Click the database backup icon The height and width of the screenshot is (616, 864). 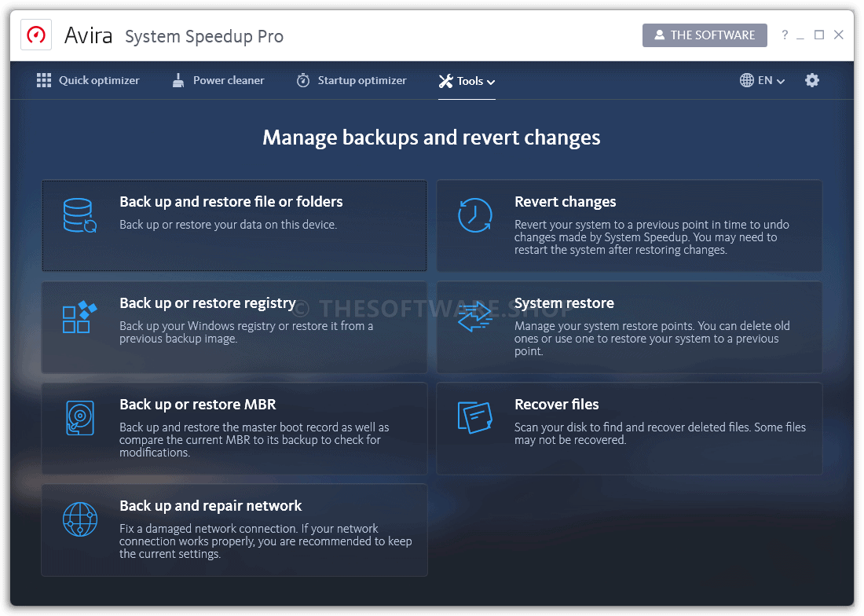[x=80, y=215]
